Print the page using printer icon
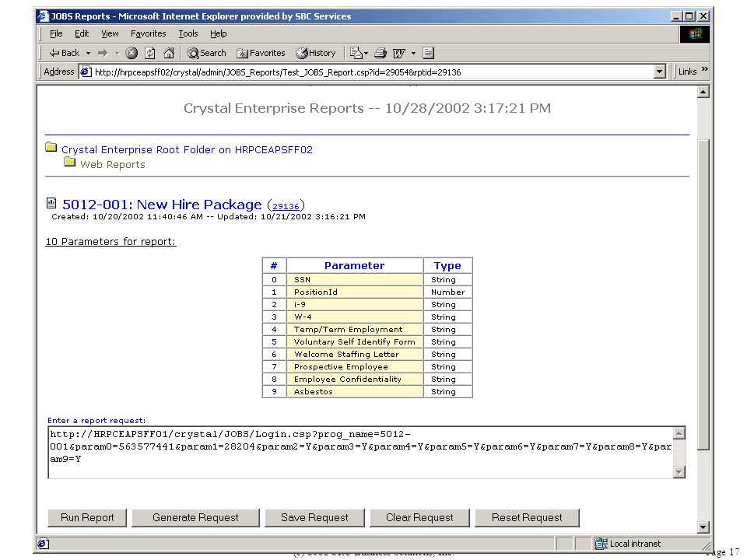 (x=381, y=53)
